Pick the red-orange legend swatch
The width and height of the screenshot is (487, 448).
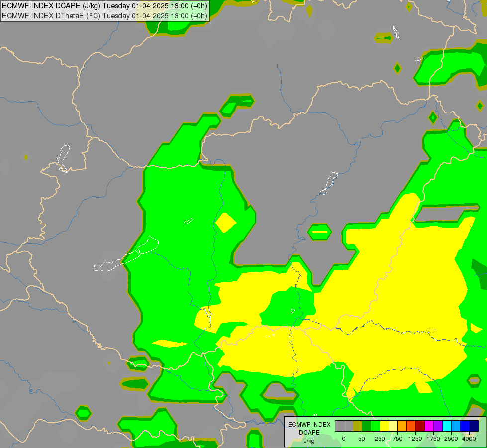tap(411, 426)
